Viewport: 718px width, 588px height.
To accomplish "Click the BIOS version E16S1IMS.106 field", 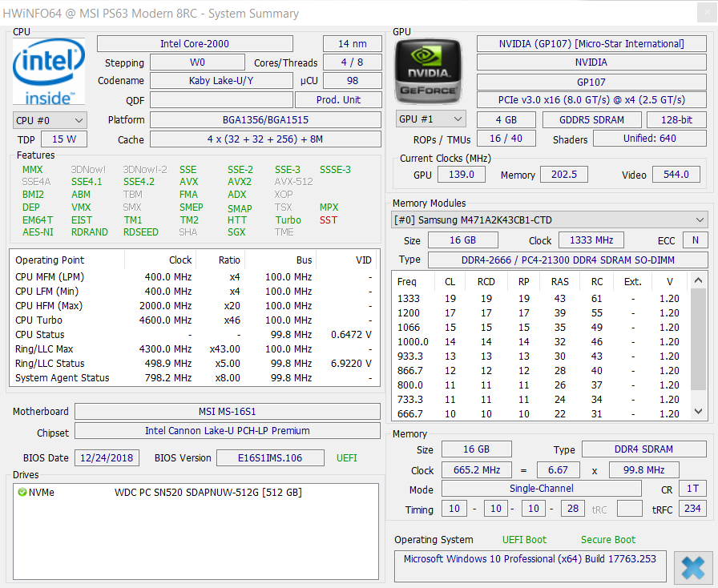I will click(x=270, y=458).
